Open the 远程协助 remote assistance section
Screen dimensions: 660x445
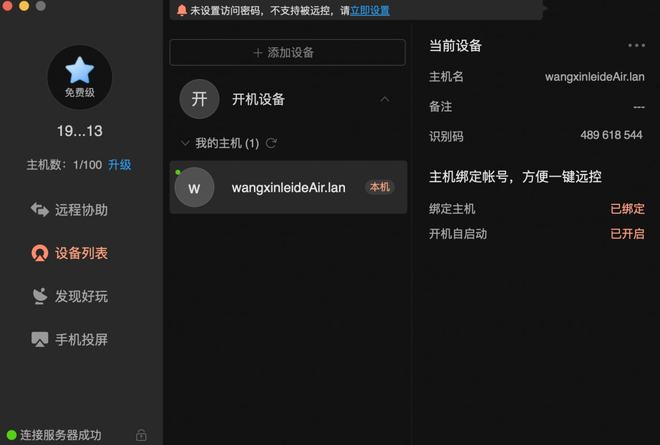[x=69, y=209]
